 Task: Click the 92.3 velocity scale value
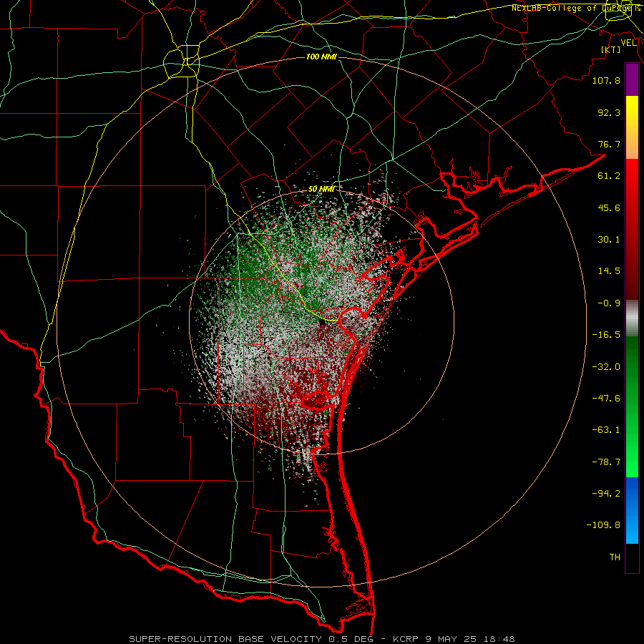(x=609, y=112)
